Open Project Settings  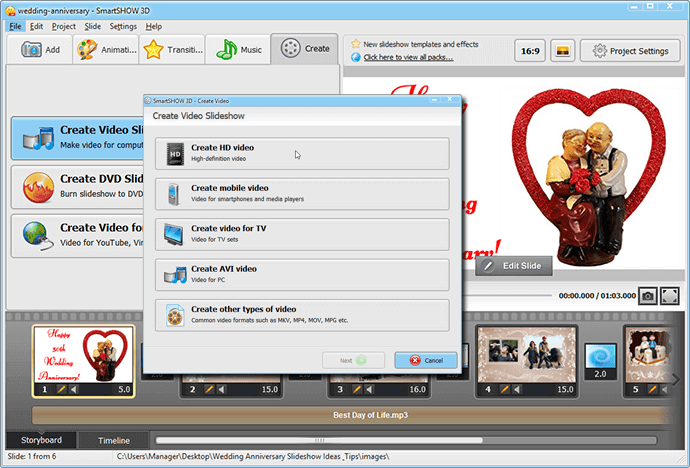[630, 51]
